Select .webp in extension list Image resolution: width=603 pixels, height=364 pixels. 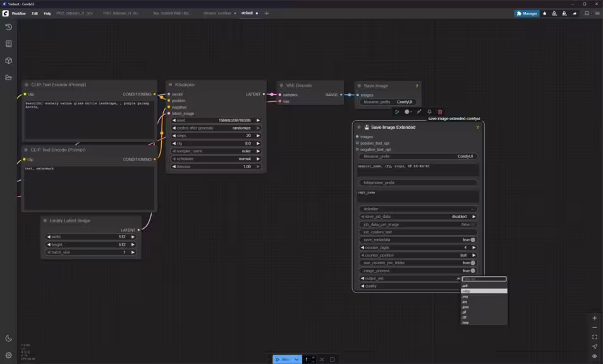tap(484, 291)
